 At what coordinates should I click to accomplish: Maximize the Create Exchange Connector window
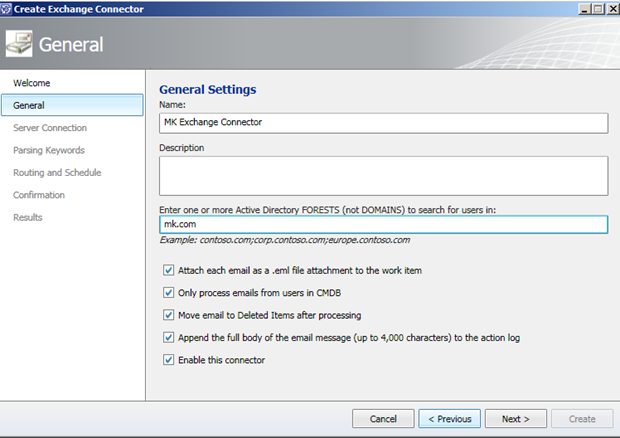coord(598,9)
